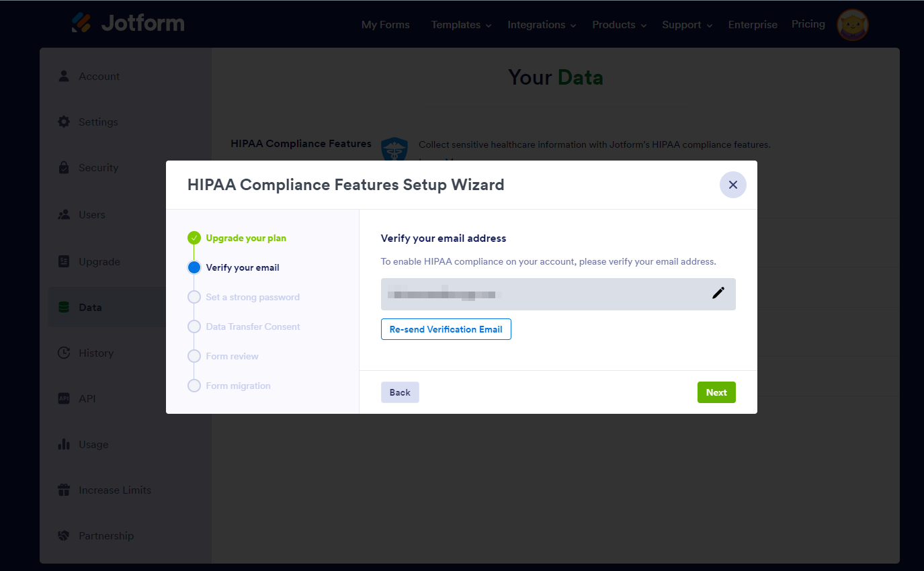Expand the Templates dropdown menu

click(x=461, y=25)
